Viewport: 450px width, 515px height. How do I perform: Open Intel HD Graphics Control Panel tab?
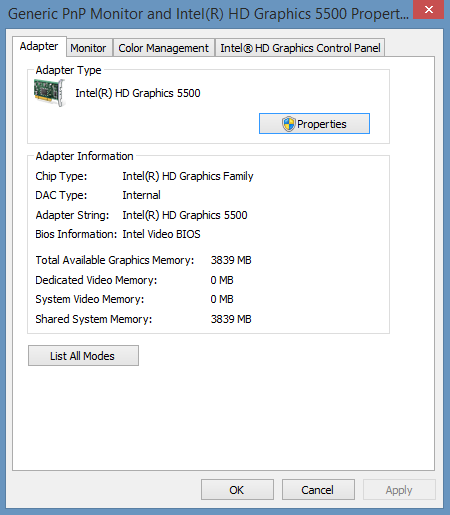pos(300,48)
